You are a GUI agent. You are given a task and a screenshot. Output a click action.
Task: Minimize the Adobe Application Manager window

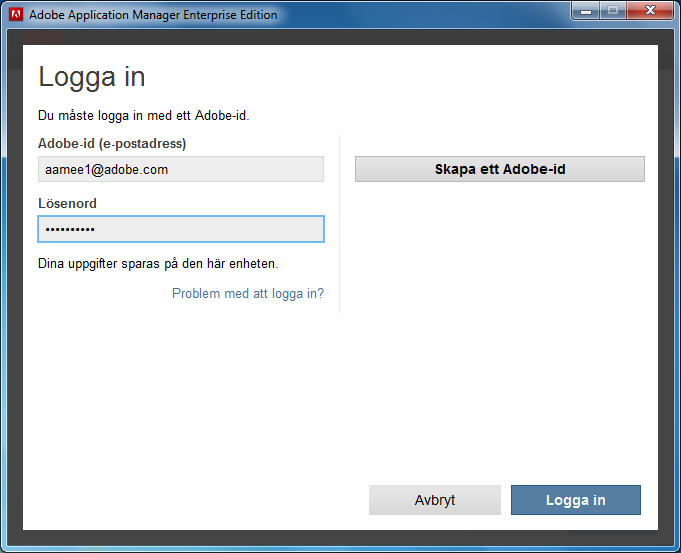click(x=586, y=11)
